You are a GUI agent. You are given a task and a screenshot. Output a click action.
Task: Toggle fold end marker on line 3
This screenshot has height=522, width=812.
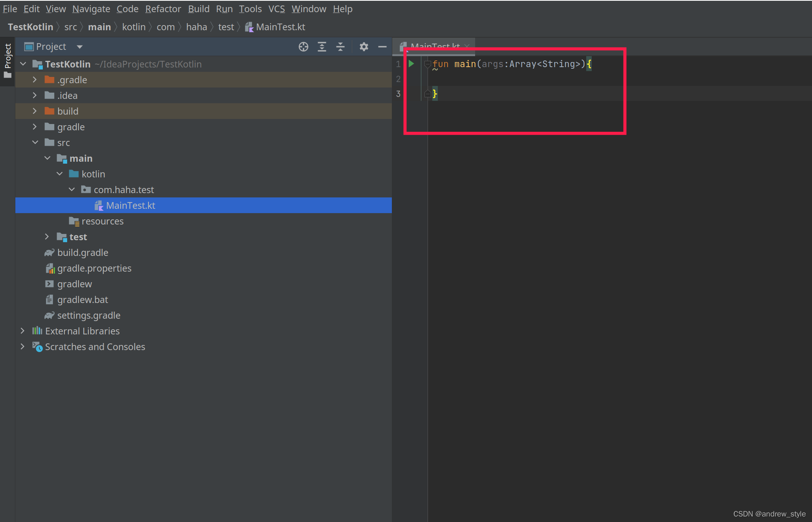[x=428, y=94]
